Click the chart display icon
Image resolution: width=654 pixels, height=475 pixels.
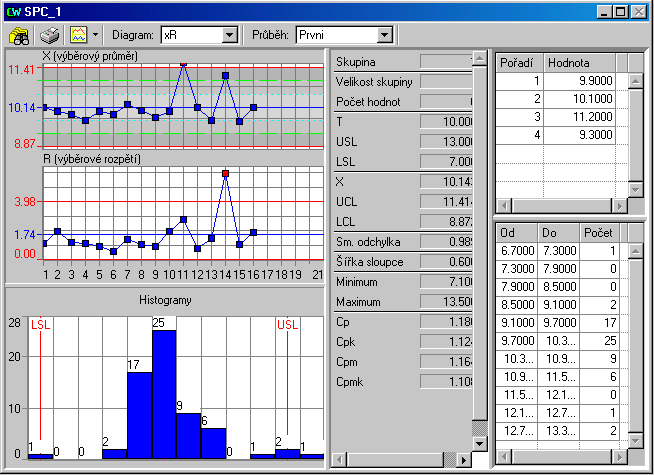click(78, 35)
